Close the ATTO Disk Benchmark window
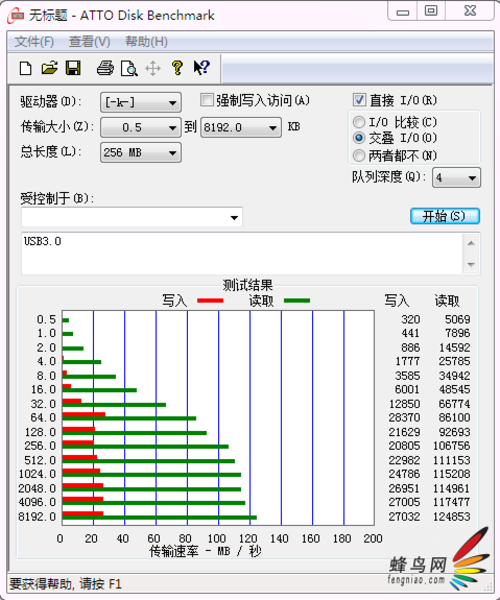This screenshot has height=600, width=500. [470, 11]
